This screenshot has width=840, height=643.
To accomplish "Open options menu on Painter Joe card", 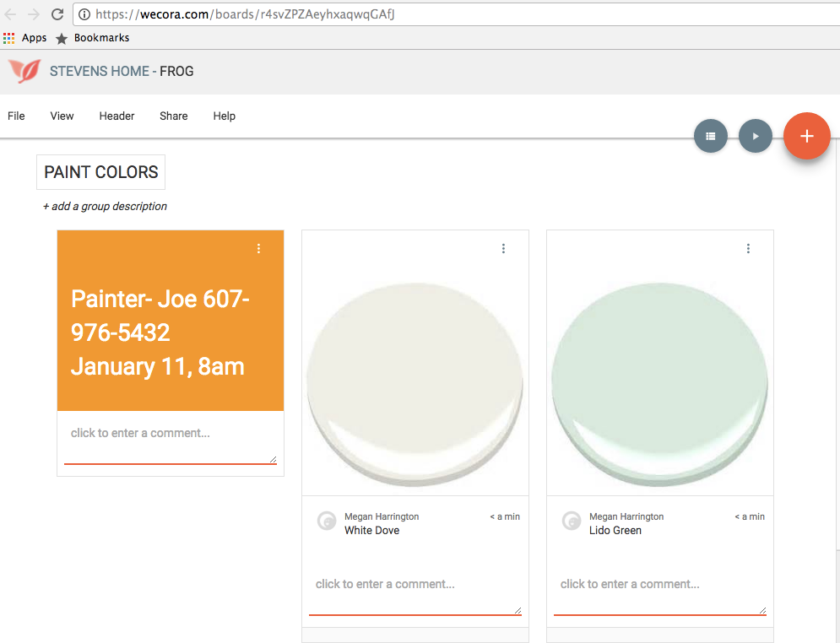I will [258, 248].
